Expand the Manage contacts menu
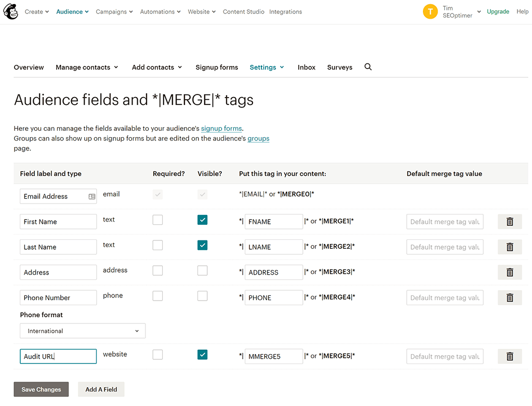This screenshot has height=406, width=532. pyautogui.click(x=87, y=67)
